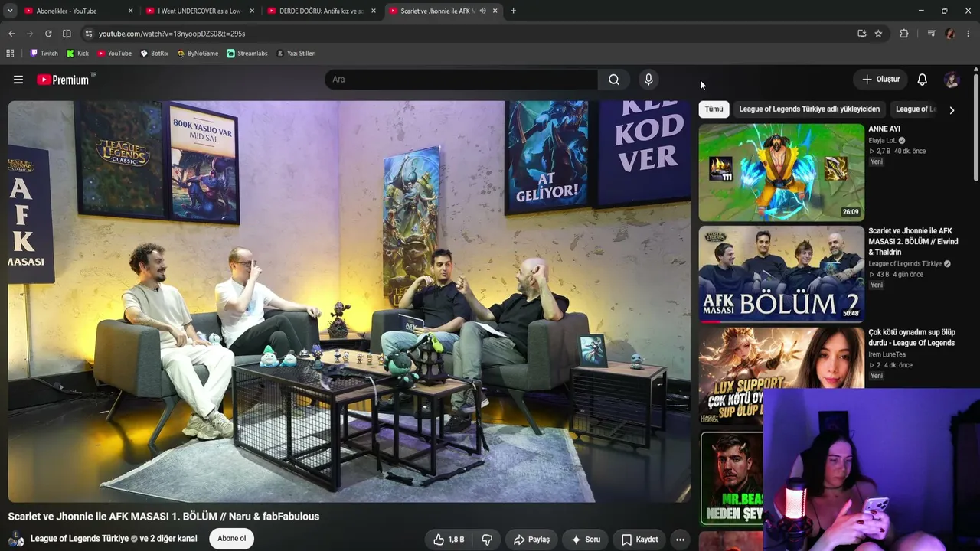Open League of Legends Türkiye channel name below video
Image resolution: width=980 pixels, height=551 pixels.
79,539
